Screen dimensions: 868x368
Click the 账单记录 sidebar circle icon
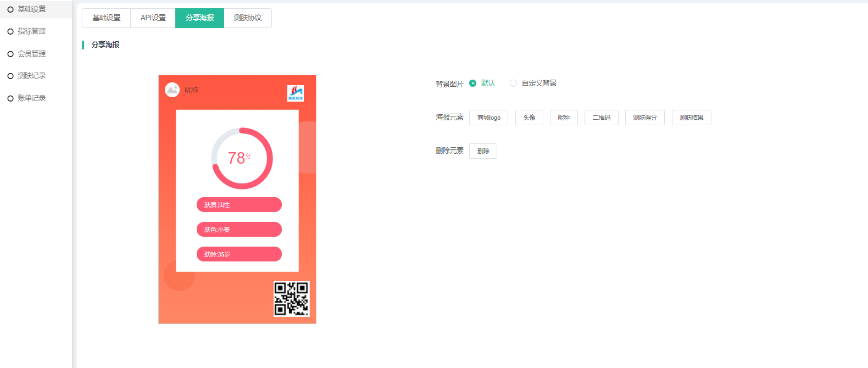(10, 98)
